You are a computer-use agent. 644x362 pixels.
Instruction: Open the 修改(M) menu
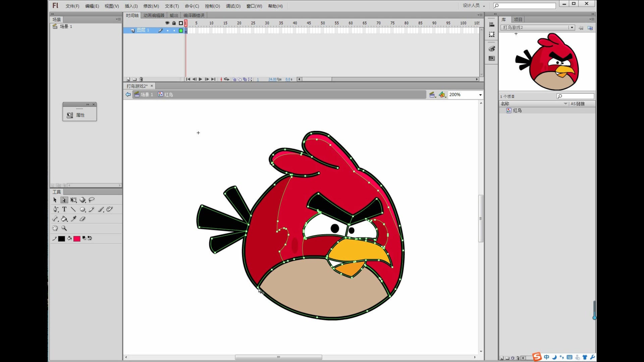click(x=151, y=6)
